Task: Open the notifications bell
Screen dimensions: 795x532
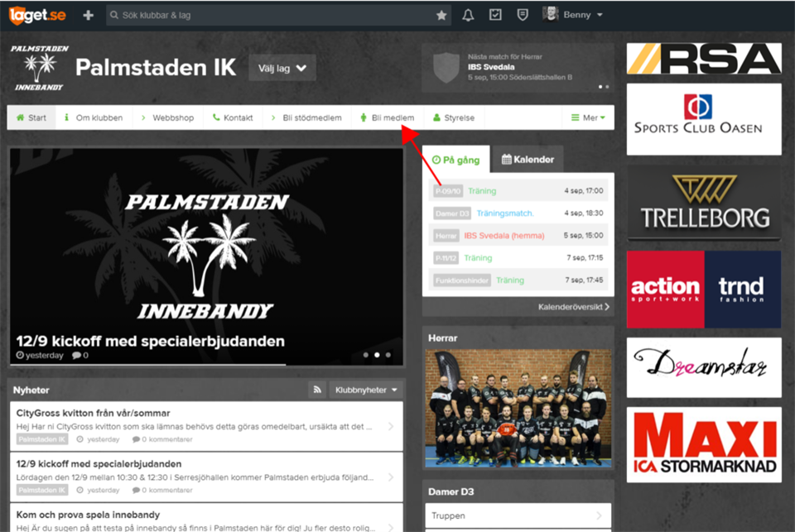Action: tap(468, 15)
